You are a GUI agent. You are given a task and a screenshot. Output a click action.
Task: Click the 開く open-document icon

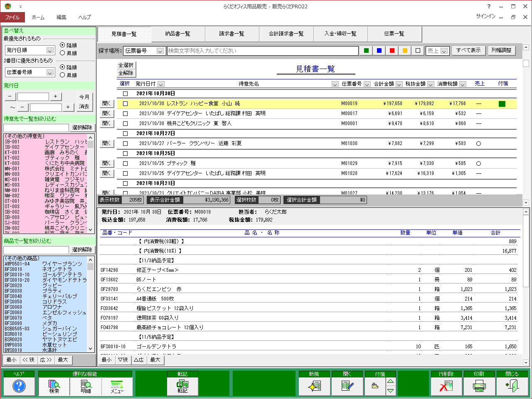(x=347, y=386)
